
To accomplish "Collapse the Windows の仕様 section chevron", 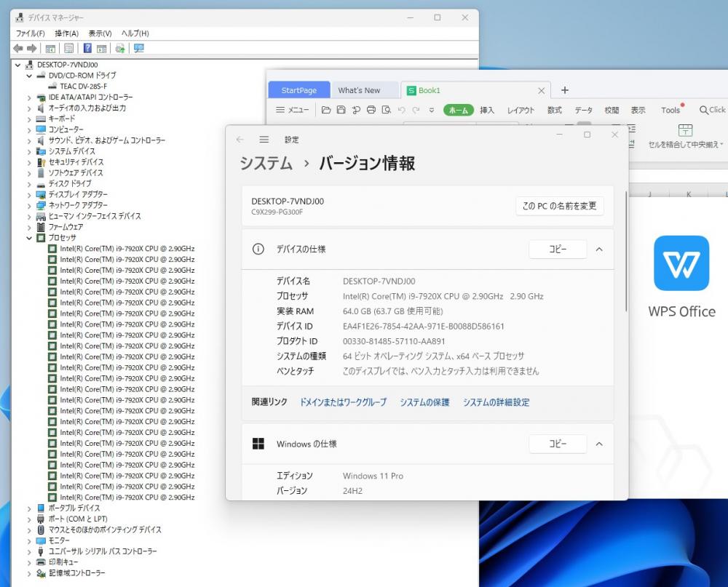I will click(x=599, y=444).
